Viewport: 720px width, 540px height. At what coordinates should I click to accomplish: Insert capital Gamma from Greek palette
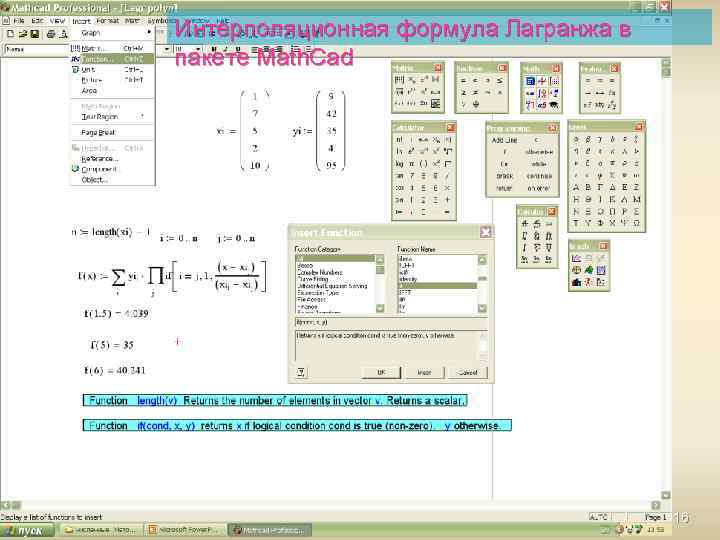coord(600,187)
